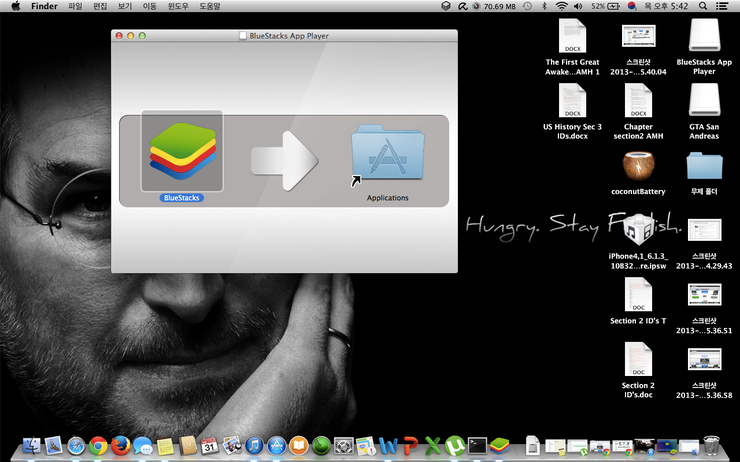
Task: Open Notification Center list icon
Action: click(x=722, y=6)
